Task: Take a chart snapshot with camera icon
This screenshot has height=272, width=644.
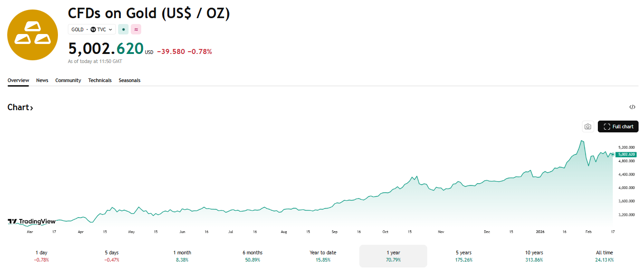Action: [588, 126]
